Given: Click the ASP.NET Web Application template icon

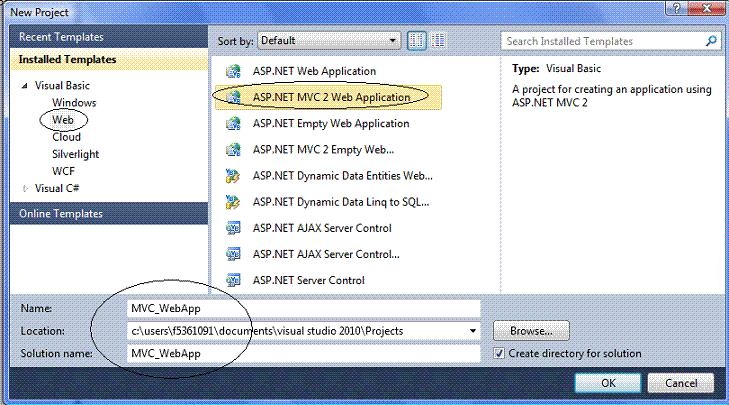Looking at the screenshot, I should (233, 71).
